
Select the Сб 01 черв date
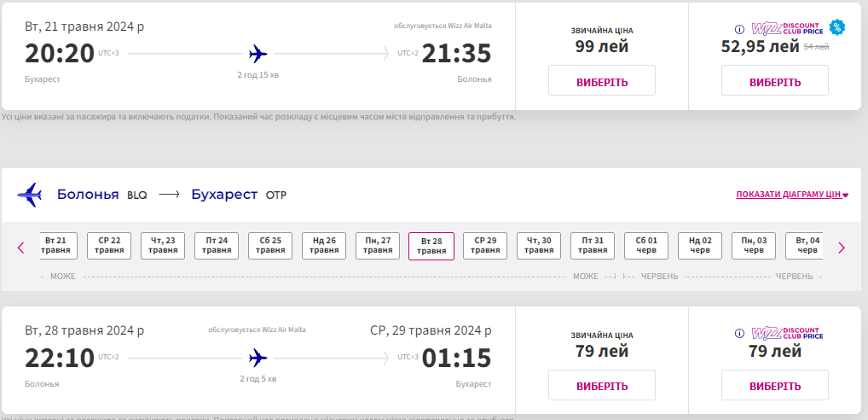tap(646, 246)
